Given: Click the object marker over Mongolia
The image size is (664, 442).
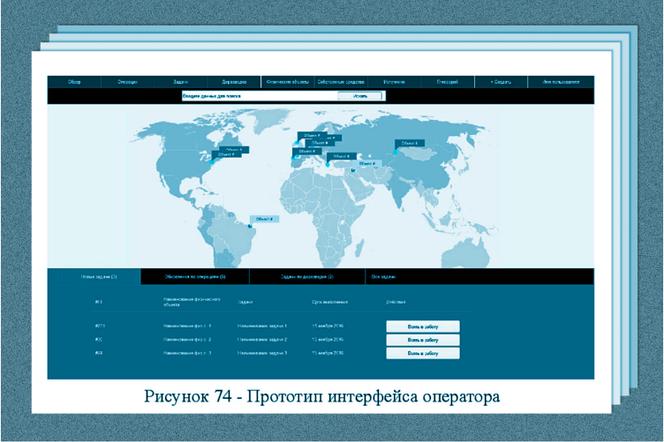Looking at the screenshot, I should (412, 144).
